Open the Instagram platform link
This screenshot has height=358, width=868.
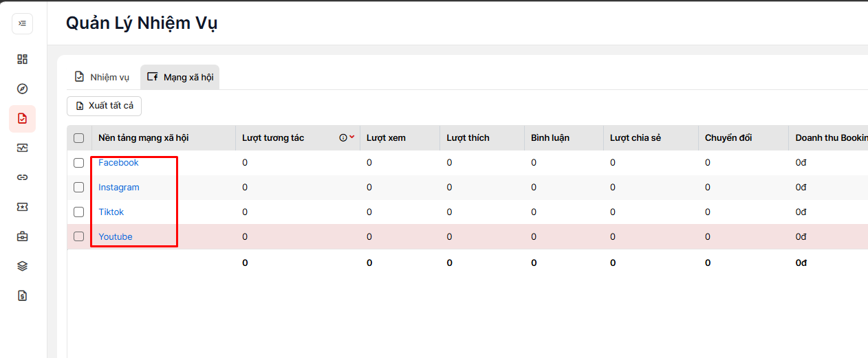[119, 188]
